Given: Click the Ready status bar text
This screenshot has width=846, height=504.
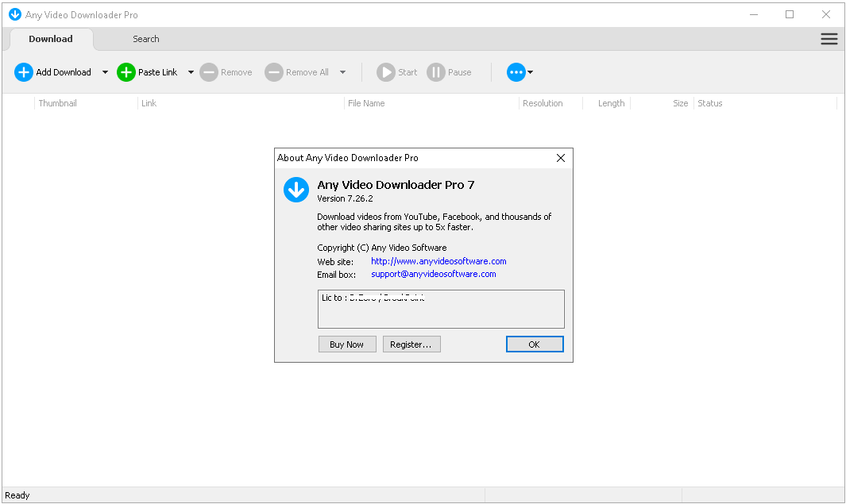Looking at the screenshot, I should click(17, 495).
